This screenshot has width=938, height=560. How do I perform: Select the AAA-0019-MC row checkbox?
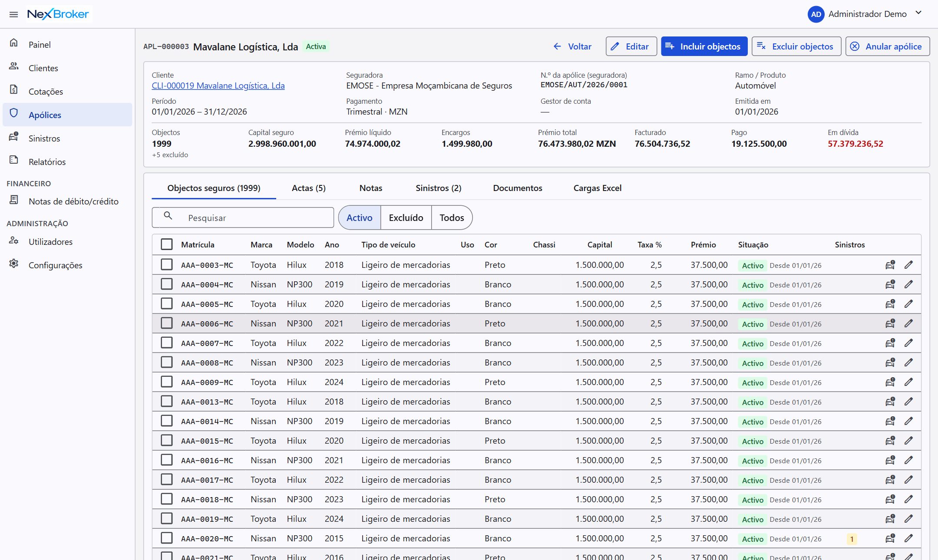(x=167, y=519)
